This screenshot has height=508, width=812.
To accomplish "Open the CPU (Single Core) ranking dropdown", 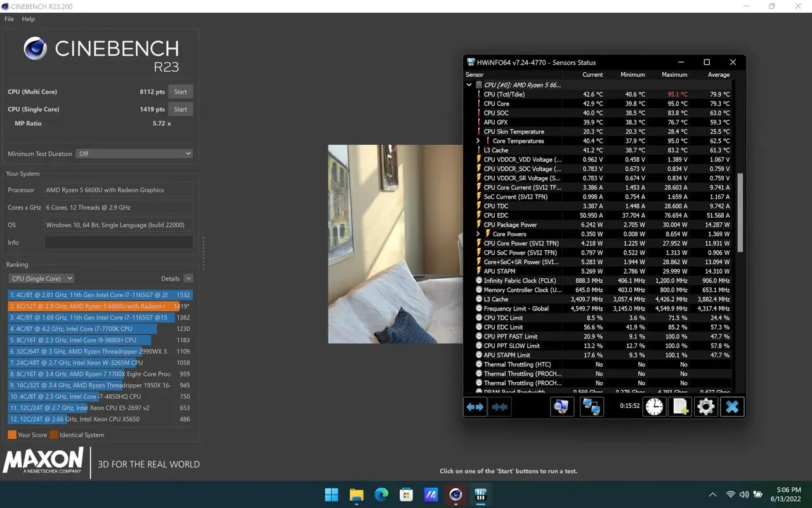I will (41, 278).
